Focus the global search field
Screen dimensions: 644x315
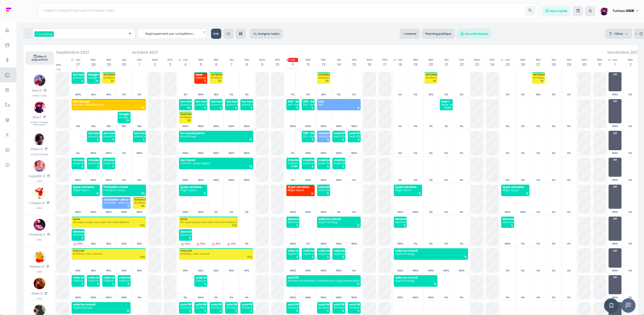coord(281,11)
